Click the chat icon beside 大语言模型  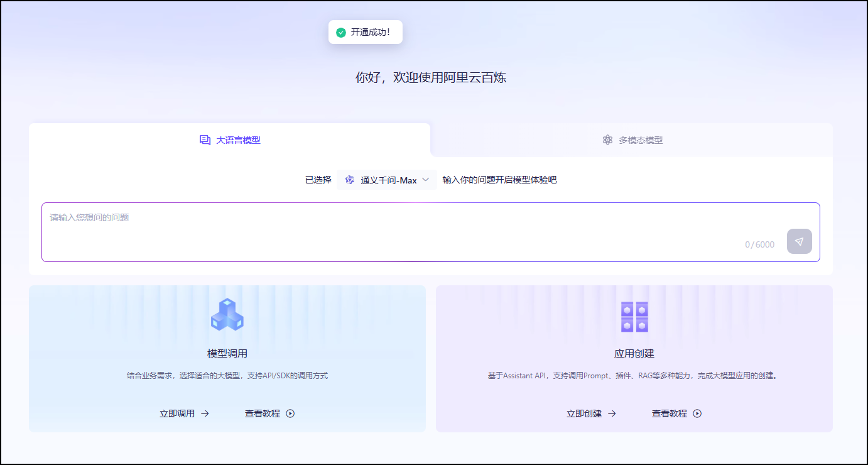pos(205,140)
